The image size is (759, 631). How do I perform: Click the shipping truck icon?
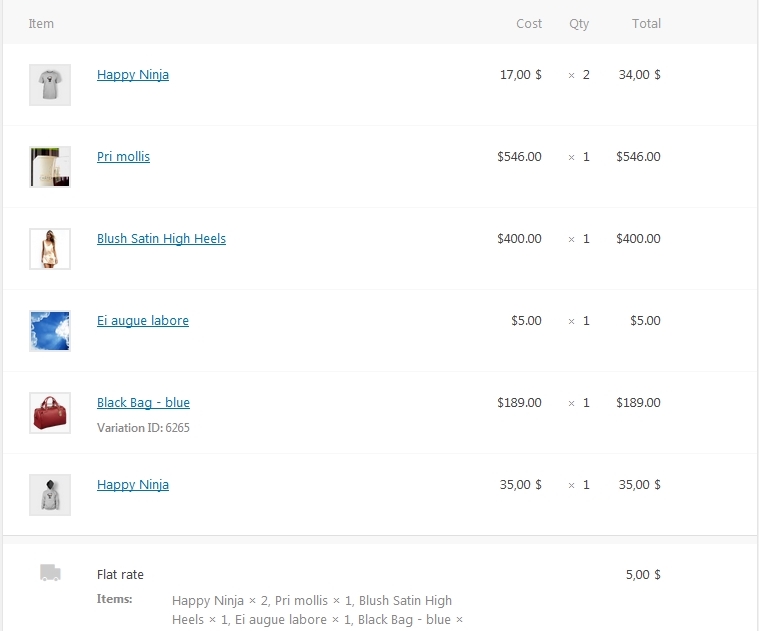click(x=50, y=572)
